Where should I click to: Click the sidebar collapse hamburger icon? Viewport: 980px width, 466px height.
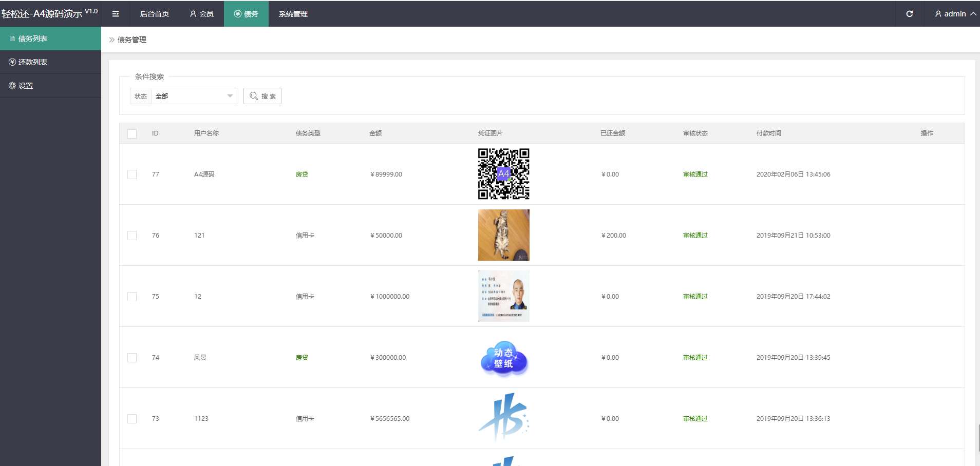coord(116,14)
